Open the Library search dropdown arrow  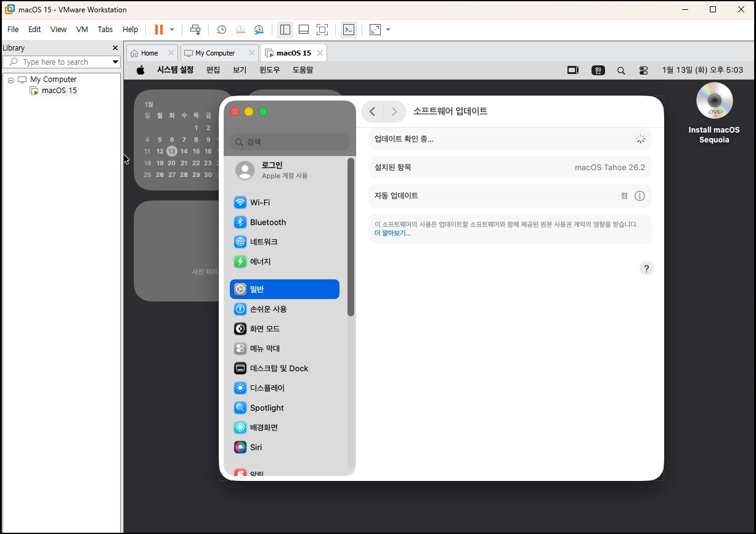pos(115,62)
